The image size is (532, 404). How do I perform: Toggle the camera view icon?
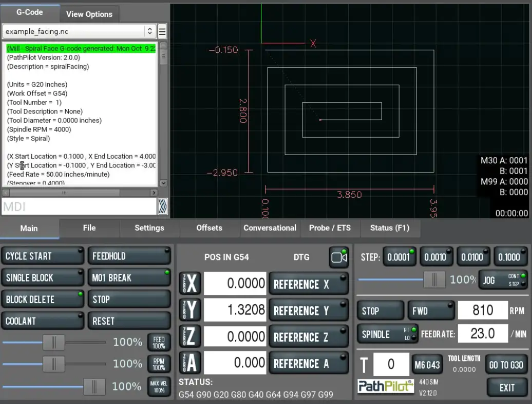[x=339, y=257]
